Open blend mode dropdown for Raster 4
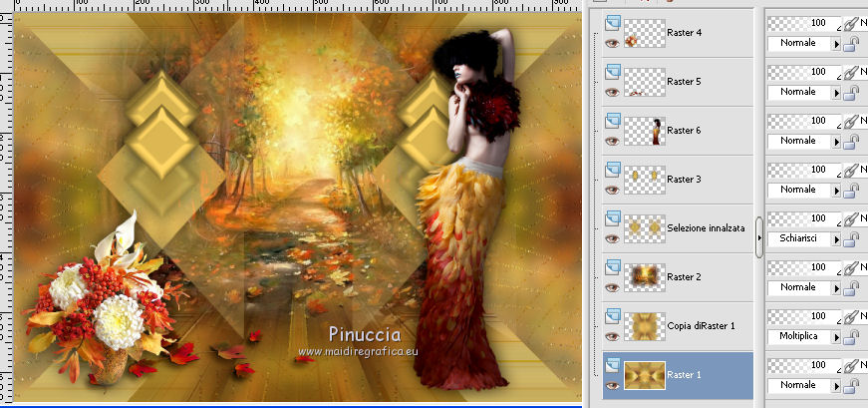The height and width of the screenshot is (408, 868). point(836,44)
